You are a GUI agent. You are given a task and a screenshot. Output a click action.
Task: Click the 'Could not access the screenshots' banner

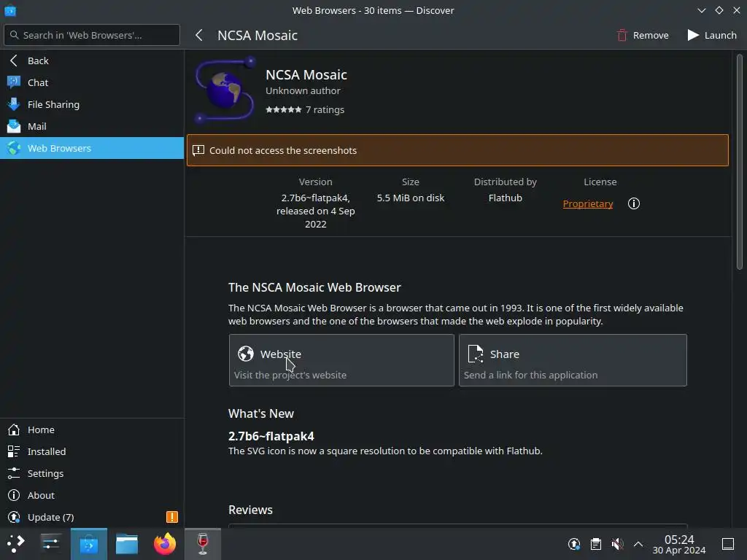coord(457,150)
